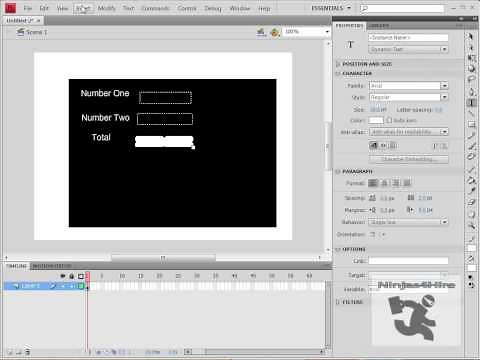Viewport: 480px width, 360px height.
Task: Click the Scene 1 breadcrumb
Action: click(x=32, y=32)
